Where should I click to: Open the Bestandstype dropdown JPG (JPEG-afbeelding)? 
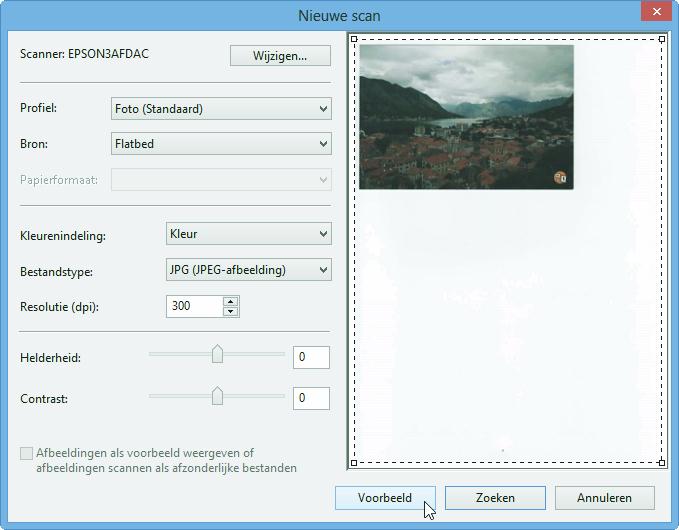[x=249, y=270]
